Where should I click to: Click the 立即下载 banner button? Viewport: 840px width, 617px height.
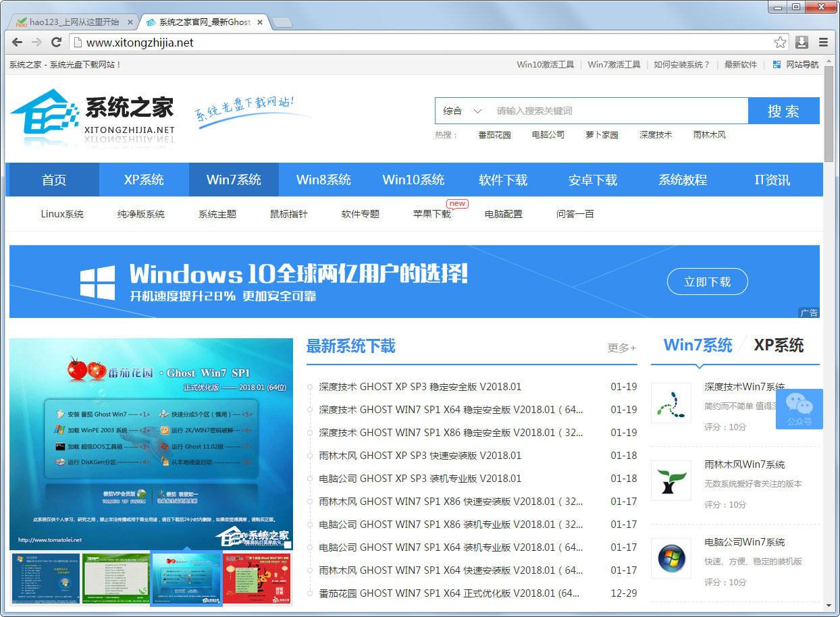tap(708, 281)
